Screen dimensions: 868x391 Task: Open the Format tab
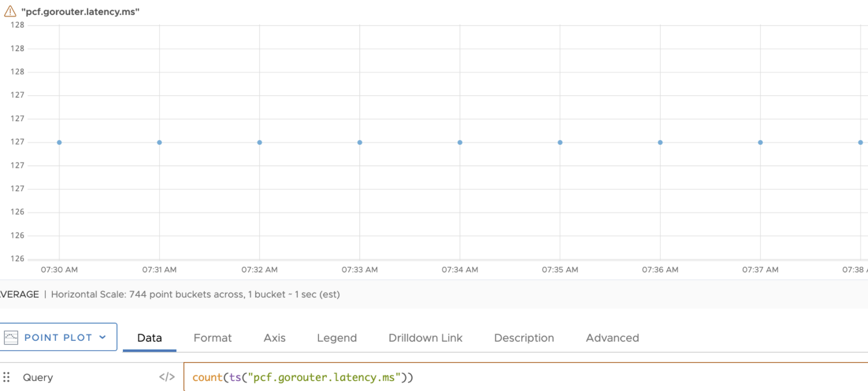(x=213, y=338)
